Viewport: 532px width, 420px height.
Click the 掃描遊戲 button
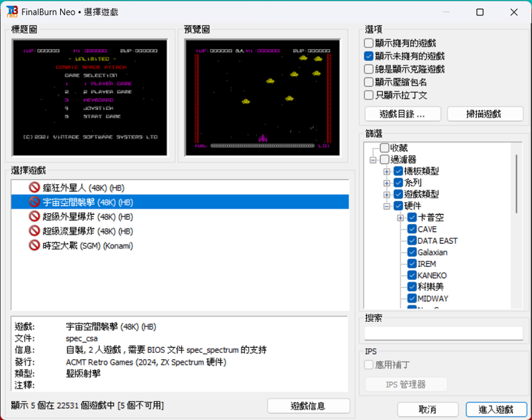485,114
